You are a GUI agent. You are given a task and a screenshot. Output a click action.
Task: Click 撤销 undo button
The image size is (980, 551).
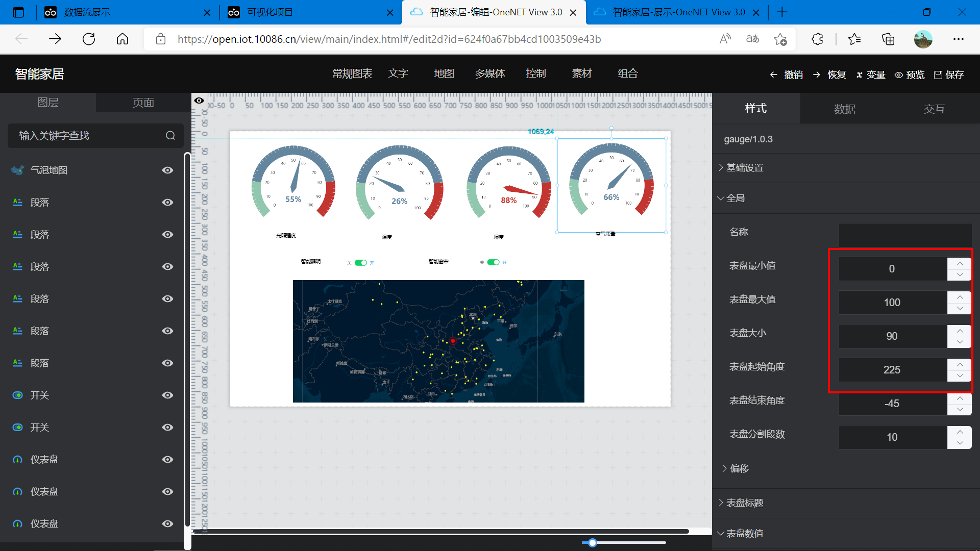(x=787, y=75)
